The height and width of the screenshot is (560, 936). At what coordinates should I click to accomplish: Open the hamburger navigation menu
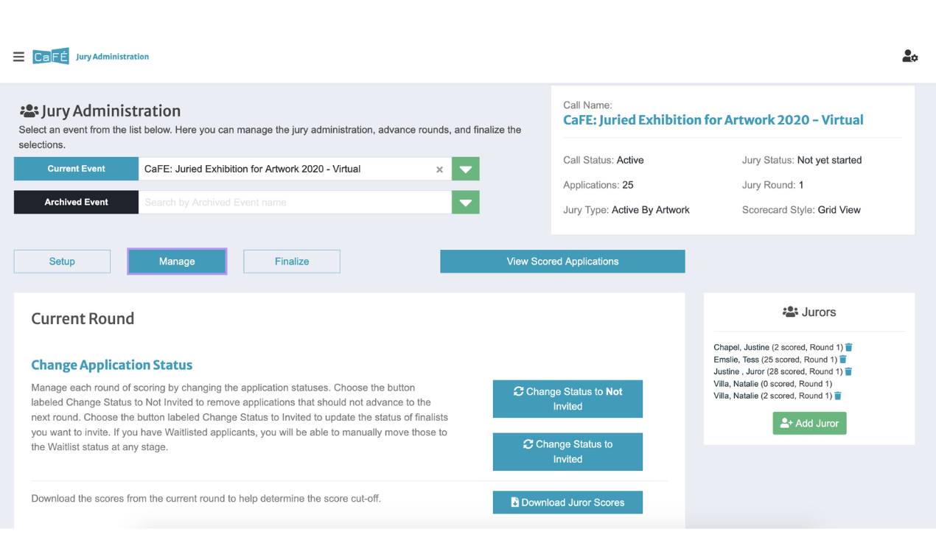click(18, 57)
